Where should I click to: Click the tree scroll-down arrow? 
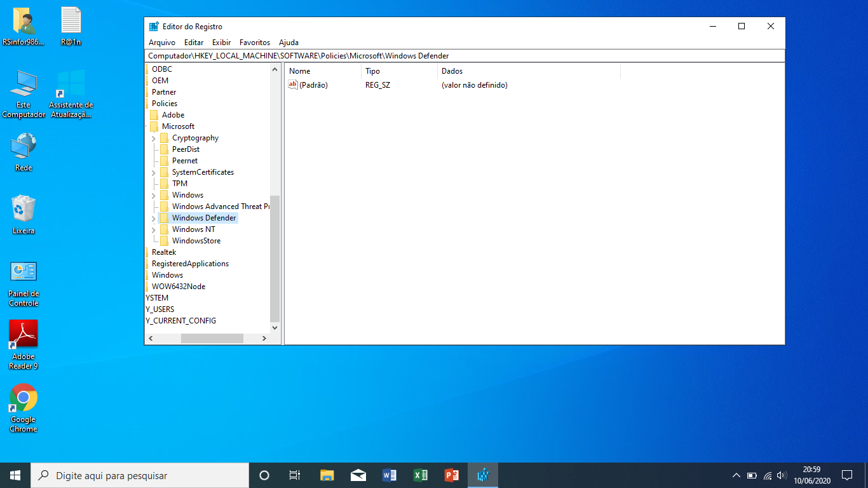coord(275,328)
